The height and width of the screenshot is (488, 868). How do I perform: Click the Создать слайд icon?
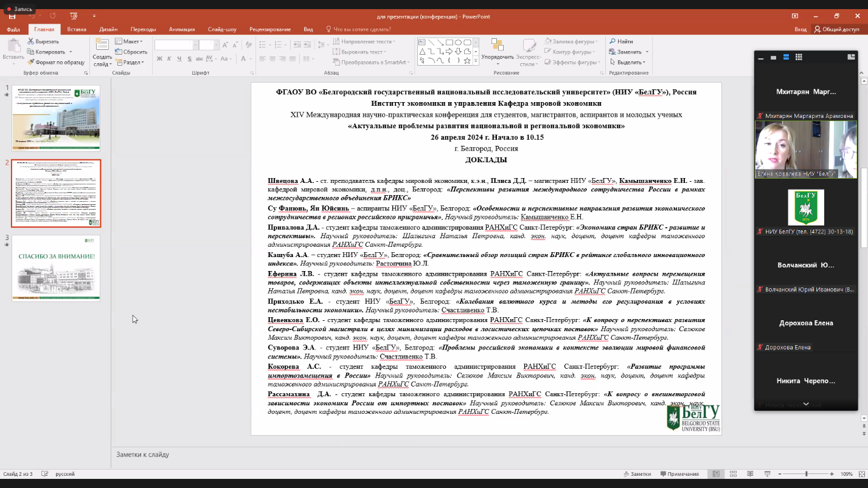click(x=102, y=45)
